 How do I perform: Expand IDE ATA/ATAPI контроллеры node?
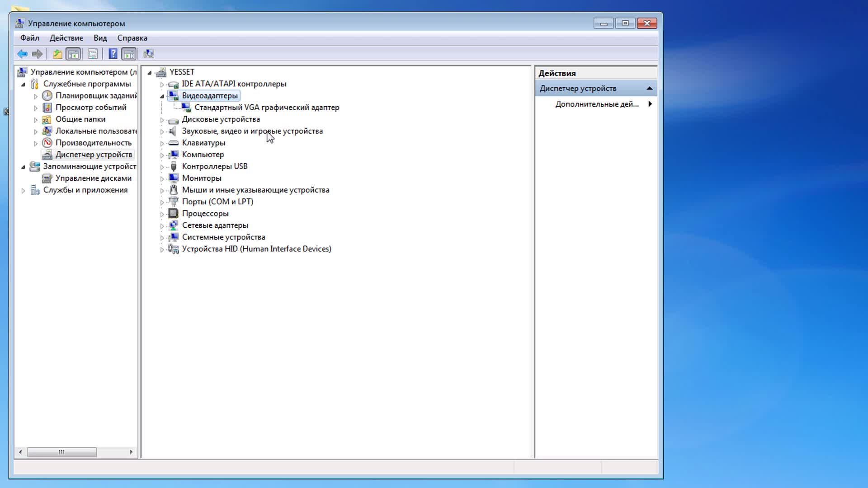(162, 84)
